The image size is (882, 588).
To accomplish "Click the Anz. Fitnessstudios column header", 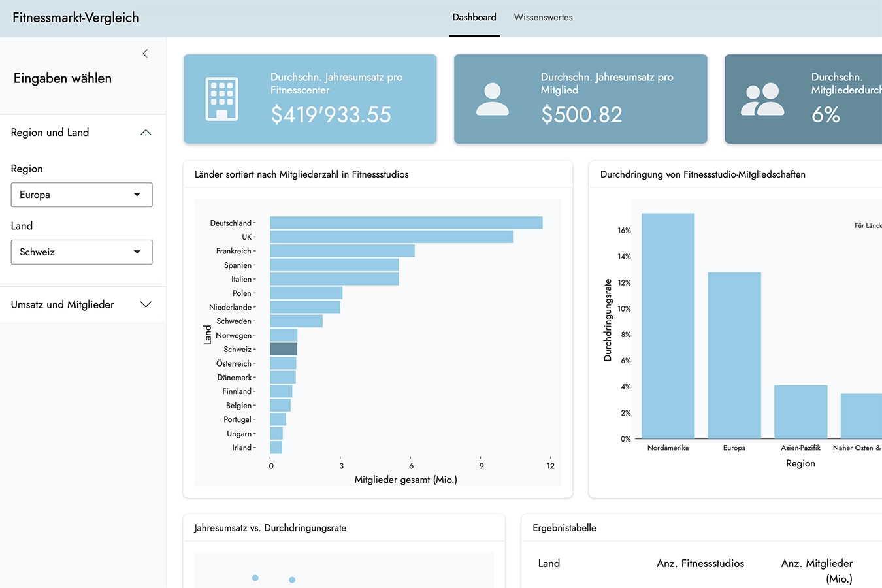I will point(700,563).
